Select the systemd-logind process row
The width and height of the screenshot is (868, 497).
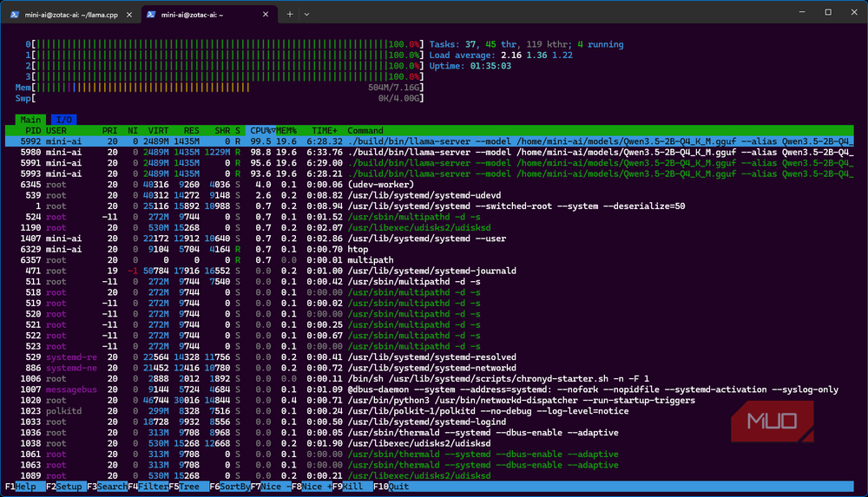(x=429, y=422)
